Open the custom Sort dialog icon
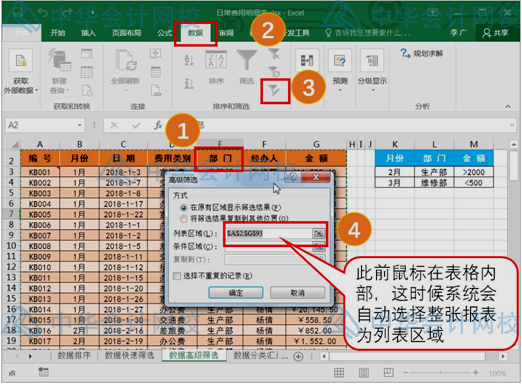 click(216, 60)
